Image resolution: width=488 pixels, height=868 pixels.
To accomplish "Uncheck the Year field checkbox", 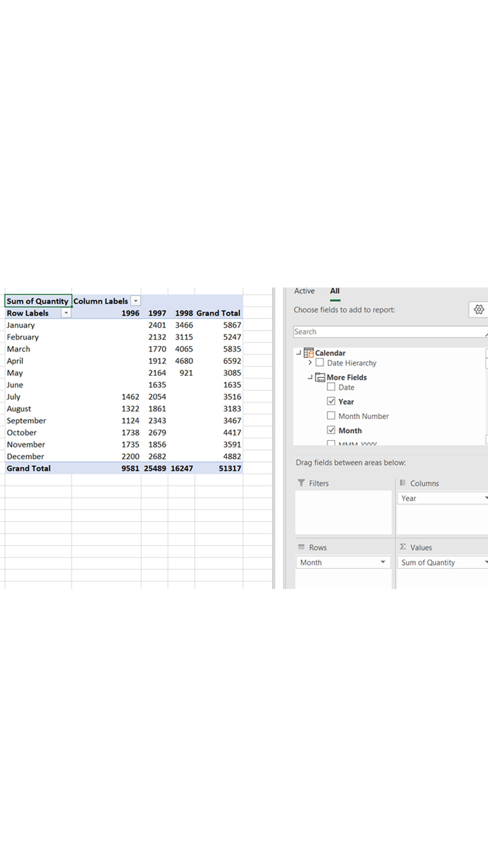I will [331, 401].
